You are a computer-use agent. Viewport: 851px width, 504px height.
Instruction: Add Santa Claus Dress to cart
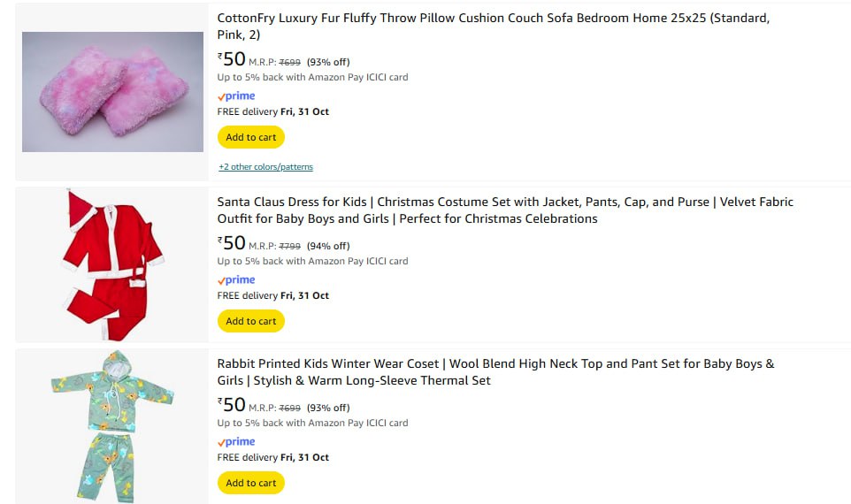tap(251, 321)
